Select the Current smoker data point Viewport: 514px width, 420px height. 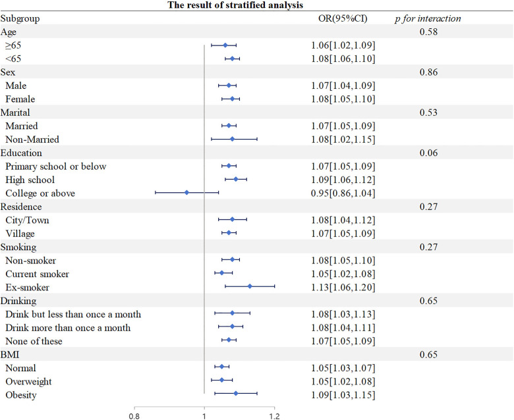pyautogui.click(x=221, y=273)
